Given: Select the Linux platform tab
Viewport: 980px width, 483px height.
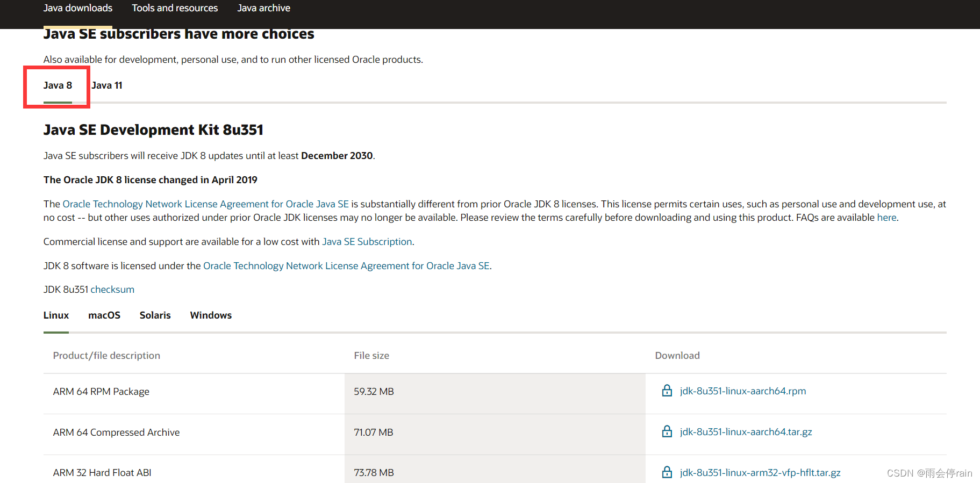Looking at the screenshot, I should tap(56, 315).
